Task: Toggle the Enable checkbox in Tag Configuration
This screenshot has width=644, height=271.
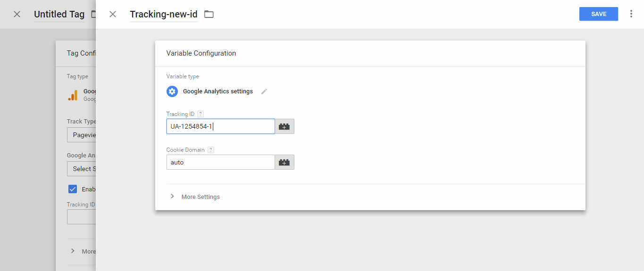Action: [x=73, y=189]
